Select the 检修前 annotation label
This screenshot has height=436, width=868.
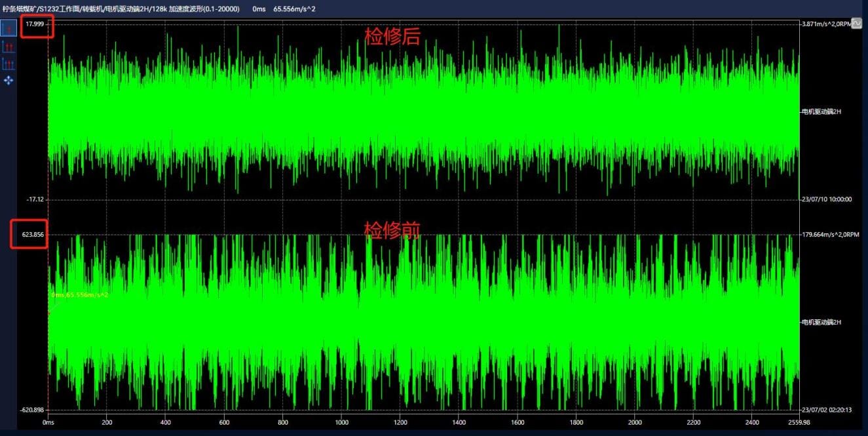pos(392,229)
